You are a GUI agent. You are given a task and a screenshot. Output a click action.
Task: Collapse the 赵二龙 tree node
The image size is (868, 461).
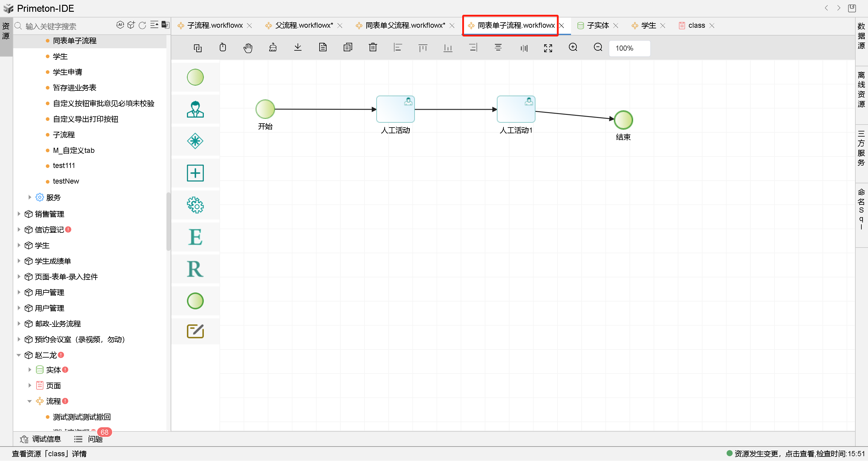19,355
